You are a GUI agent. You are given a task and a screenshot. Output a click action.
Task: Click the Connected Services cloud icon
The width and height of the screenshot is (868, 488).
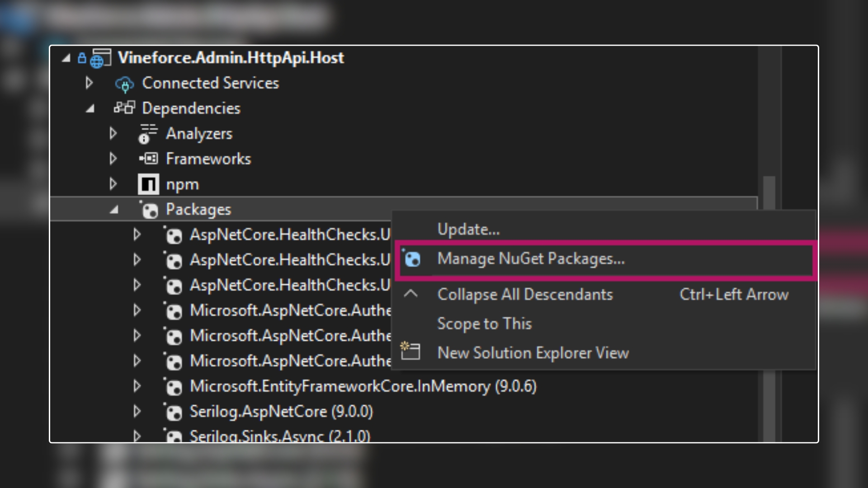pos(124,84)
